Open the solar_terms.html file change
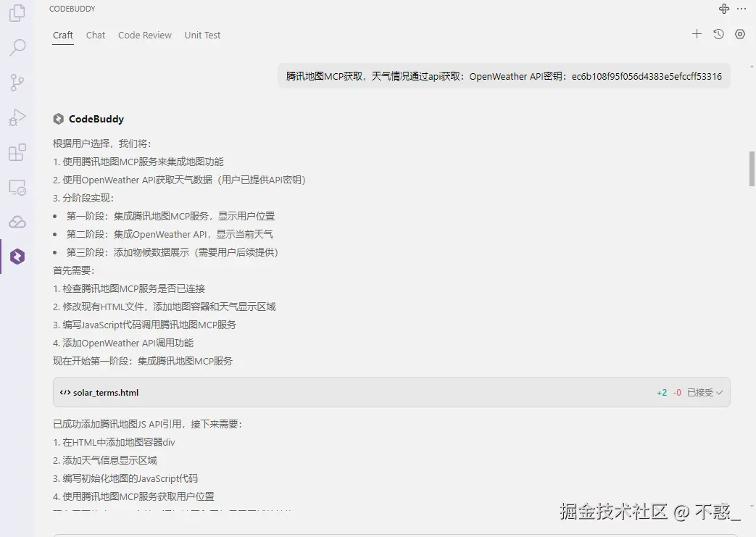The width and height of the screenshot is (756, 537). click(391, 392)
